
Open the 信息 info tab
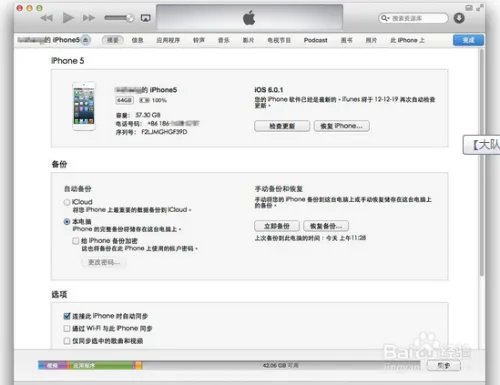coord(137,40)
